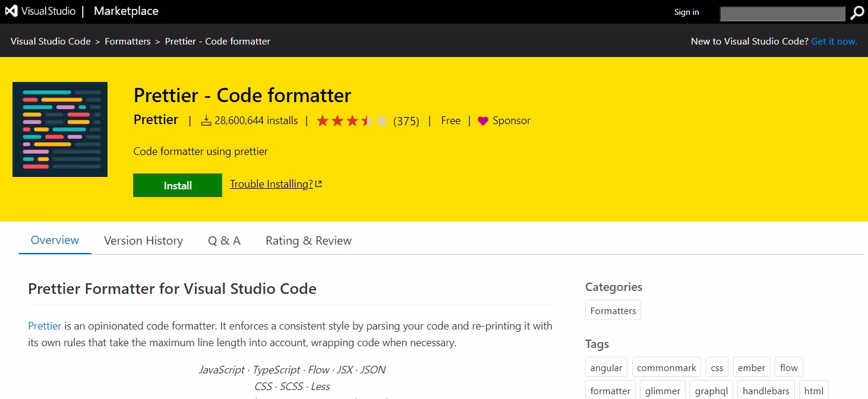Screen dimensions: 868x399
Task: Click 'New to Visual Studio Code?' text
Action: point(750,42)
